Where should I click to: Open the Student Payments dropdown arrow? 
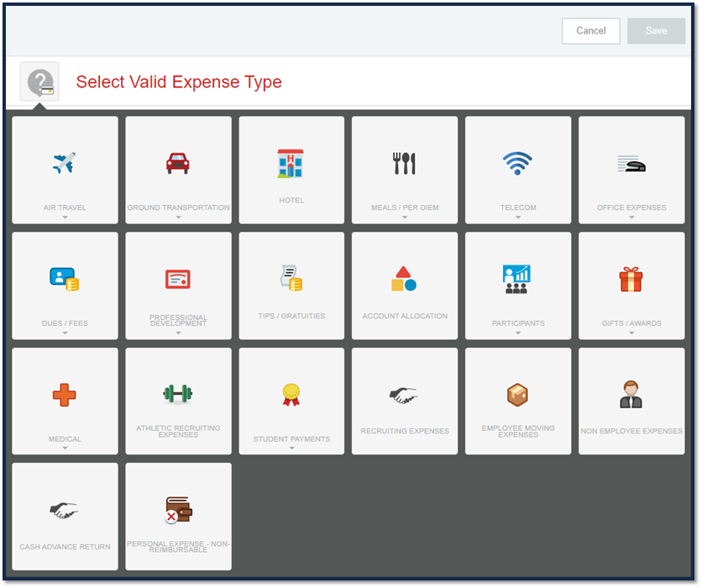pos(292,448)
